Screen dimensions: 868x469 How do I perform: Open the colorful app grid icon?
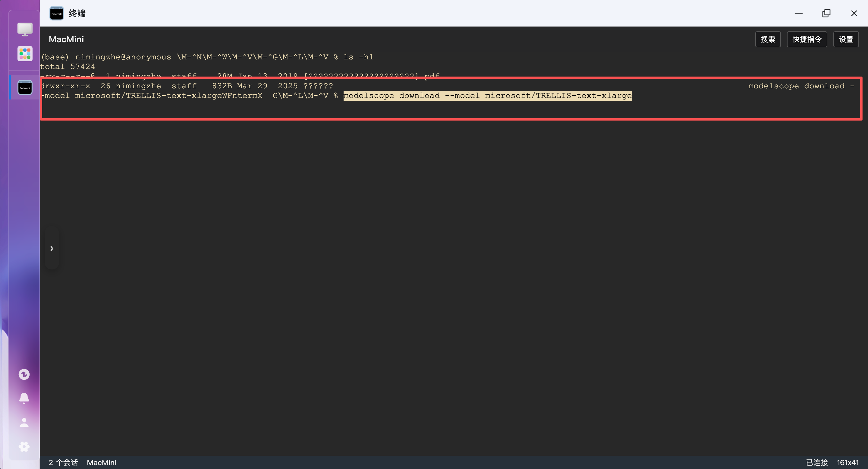click(25, 54)
